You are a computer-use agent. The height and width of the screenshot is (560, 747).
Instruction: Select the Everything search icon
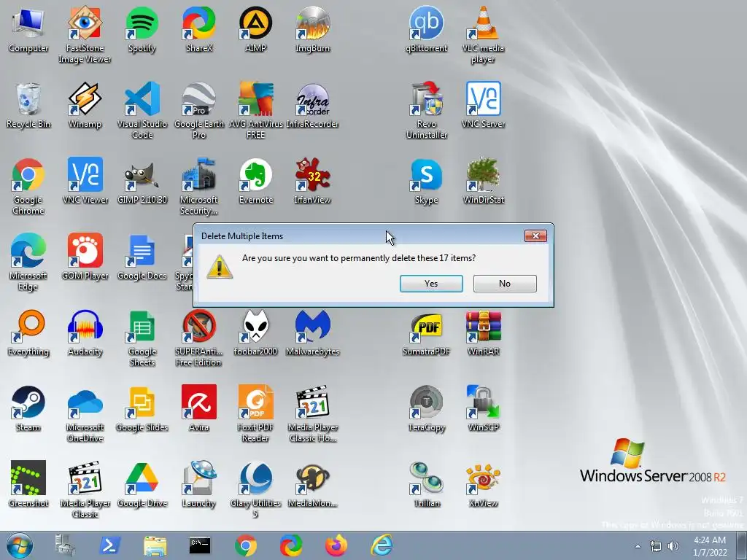point(28,332)
